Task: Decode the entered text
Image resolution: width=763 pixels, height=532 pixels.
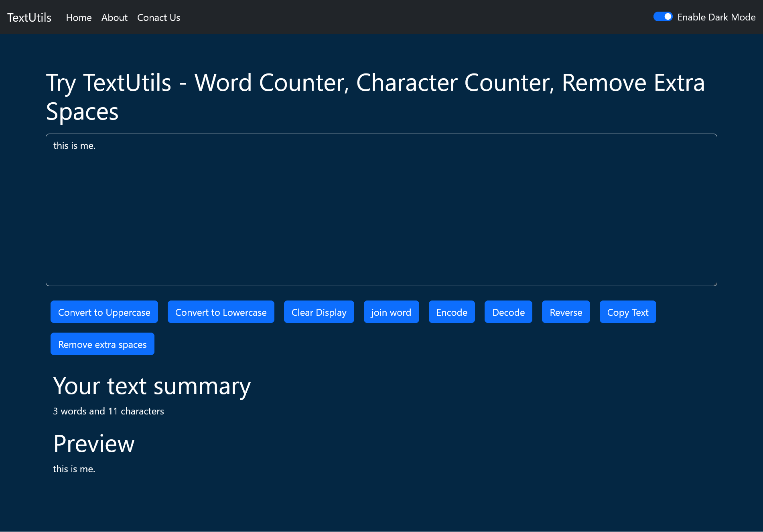Action: tap(508, 312)
